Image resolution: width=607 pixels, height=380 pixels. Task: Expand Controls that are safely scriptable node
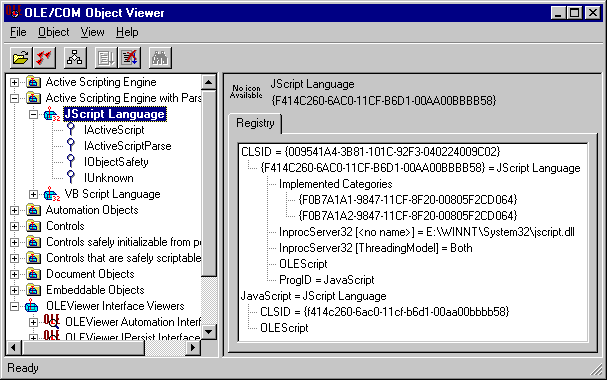pyautogui.click(x=14, y=258)
